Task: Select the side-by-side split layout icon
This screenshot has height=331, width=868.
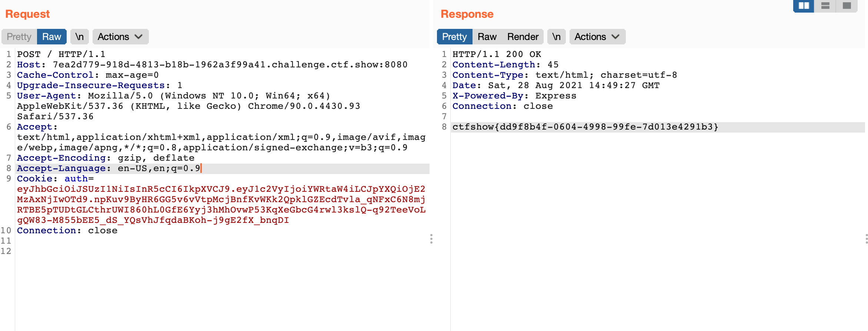Action: (x=804, y=6)
